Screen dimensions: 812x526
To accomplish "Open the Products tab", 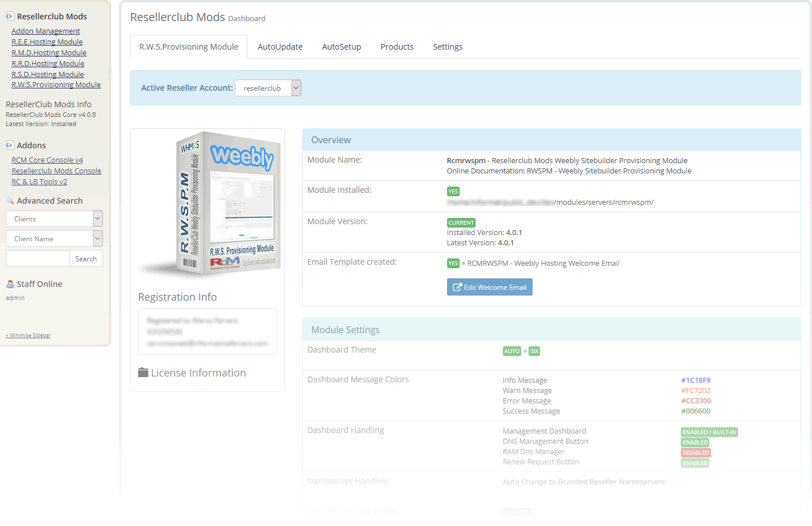I will (397, 47).
